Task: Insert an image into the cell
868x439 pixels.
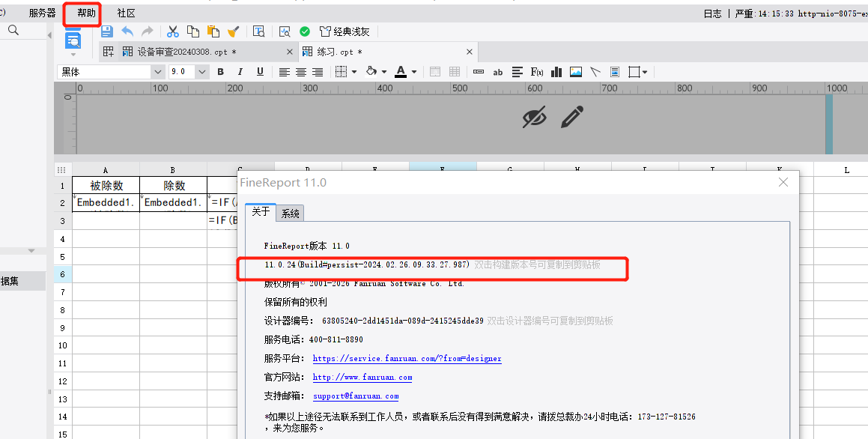Action: click(576, 72)
